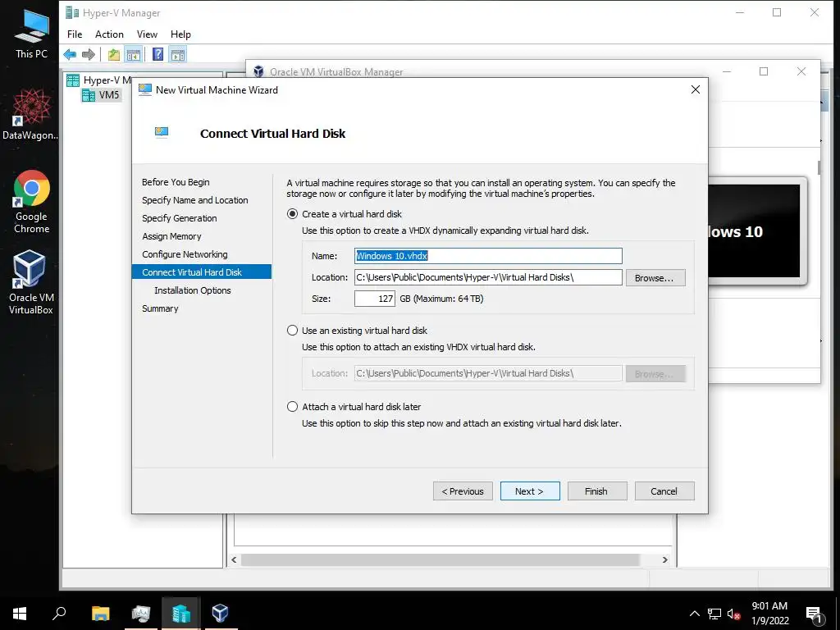840x630 pixels.
Task: Go to Before You Begin wizard step
Action: pyautogui.click(x=176, y=182)
